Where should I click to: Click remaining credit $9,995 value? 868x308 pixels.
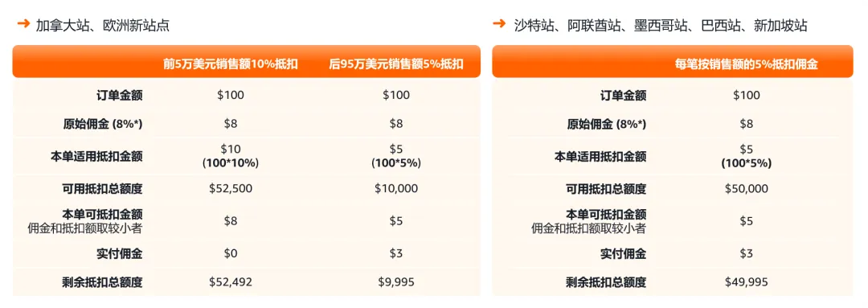[396, 282]
